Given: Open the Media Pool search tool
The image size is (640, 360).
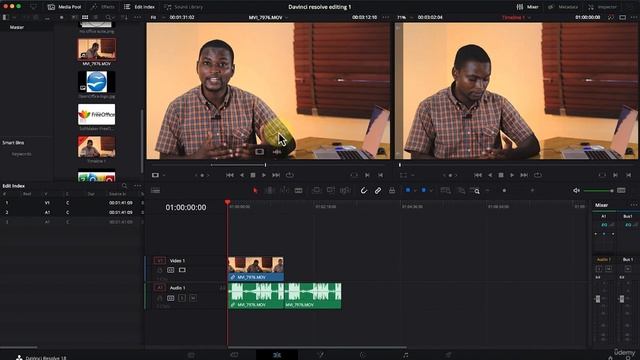Looking at the screenshot, I should coord(108,18).
